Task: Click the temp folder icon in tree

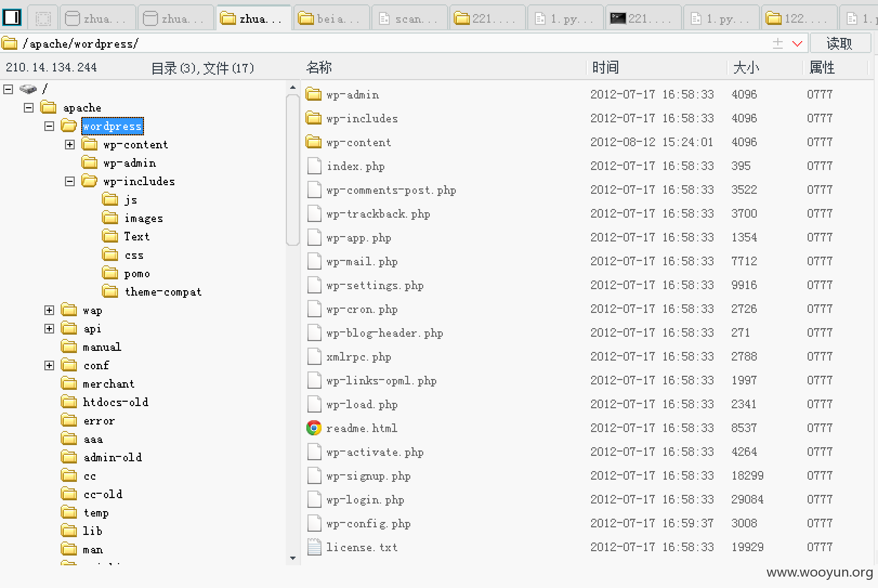Action: [x=69, y=512]
